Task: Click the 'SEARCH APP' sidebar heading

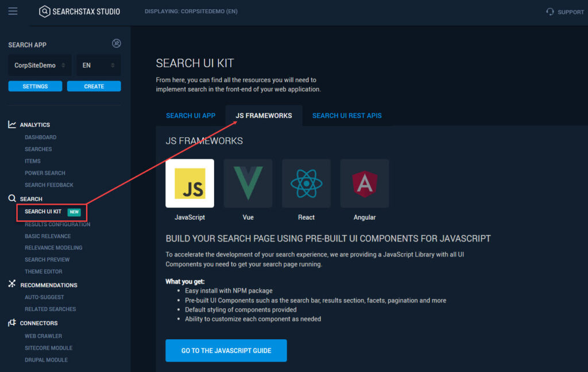Action: pos(28,45)
